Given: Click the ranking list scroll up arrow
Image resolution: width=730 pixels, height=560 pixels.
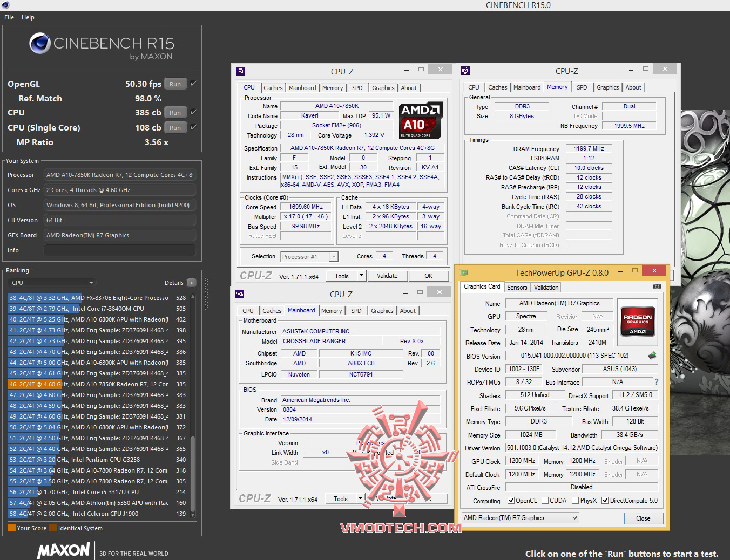Looking at the screenshot, I should click(193, 297).
